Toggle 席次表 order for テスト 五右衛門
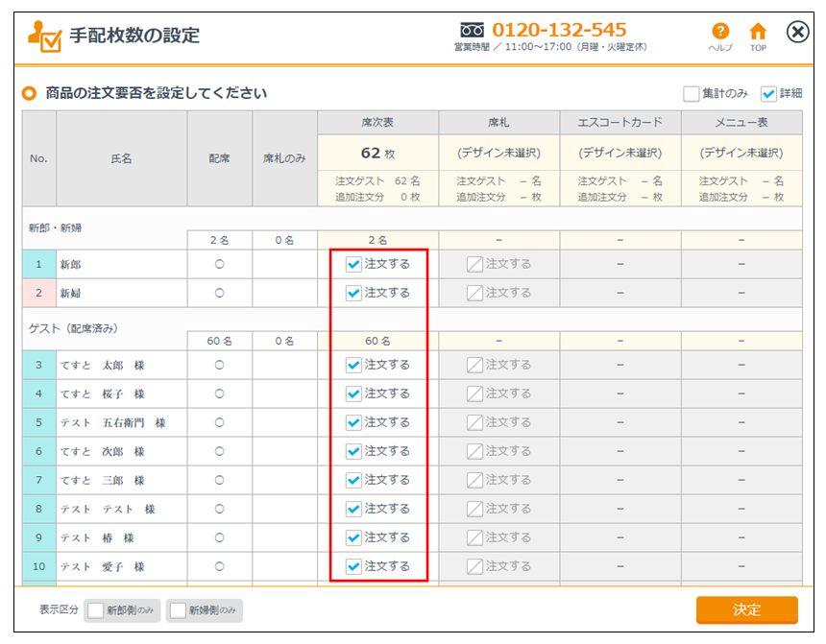Screen dimensions: 826x644 coord(353,422)
